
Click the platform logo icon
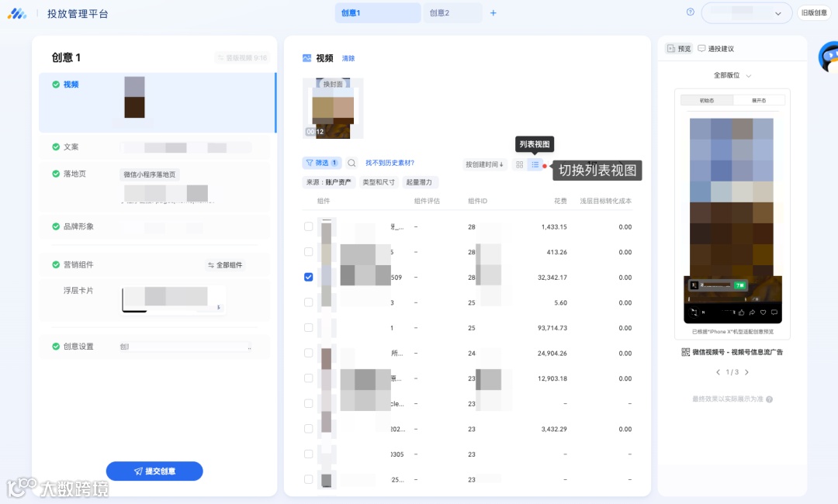[x=16, y=13]
